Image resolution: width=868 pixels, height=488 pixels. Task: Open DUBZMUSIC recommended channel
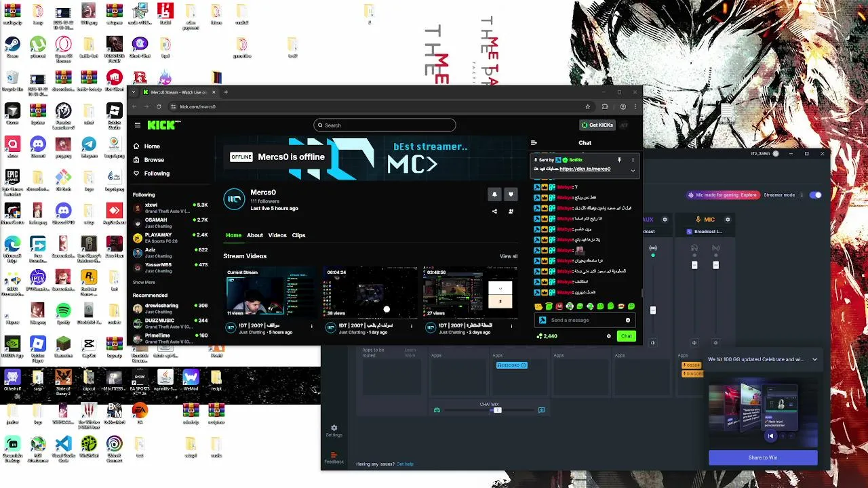(x=171, y=323)
